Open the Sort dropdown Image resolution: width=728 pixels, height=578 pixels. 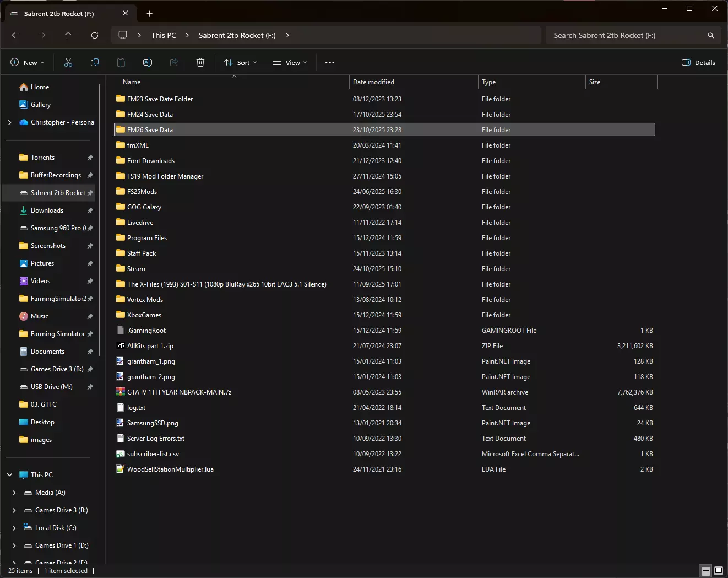(x=241, y=63)
